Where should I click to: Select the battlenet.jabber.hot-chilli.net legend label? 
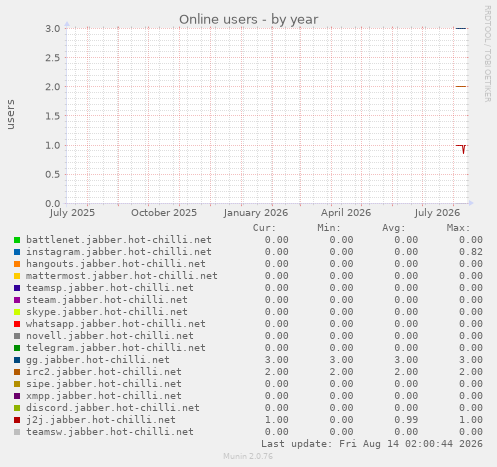(119, 240)
